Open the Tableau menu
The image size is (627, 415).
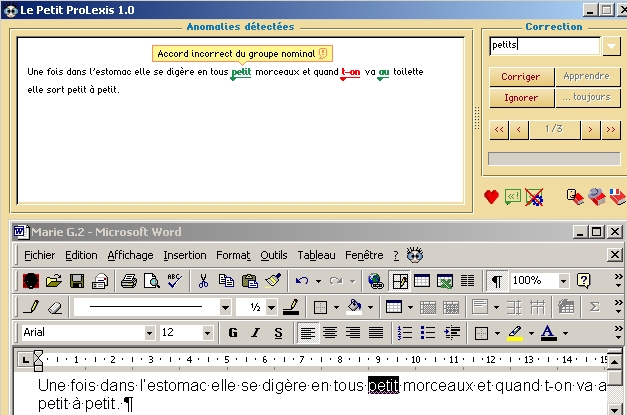coord(316,255)
